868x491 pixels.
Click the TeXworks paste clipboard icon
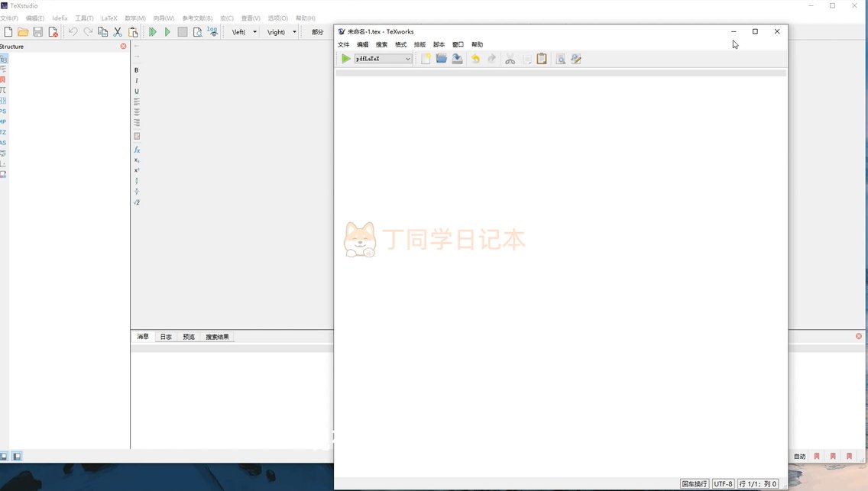(x=542, y=59)
